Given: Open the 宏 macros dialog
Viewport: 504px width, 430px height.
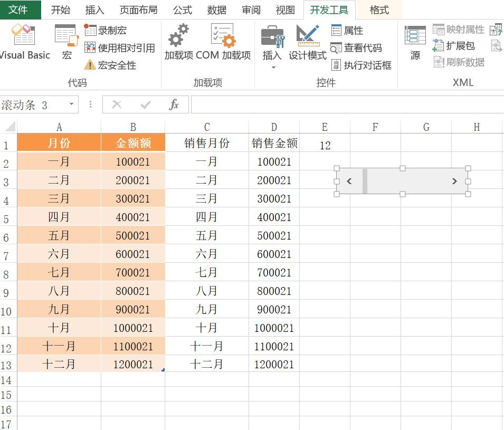Looking at the screenshot, I should click(66, 42).
